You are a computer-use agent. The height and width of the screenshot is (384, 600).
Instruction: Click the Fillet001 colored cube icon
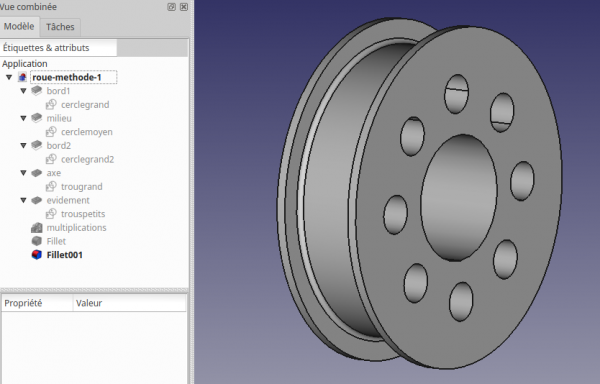37,255
